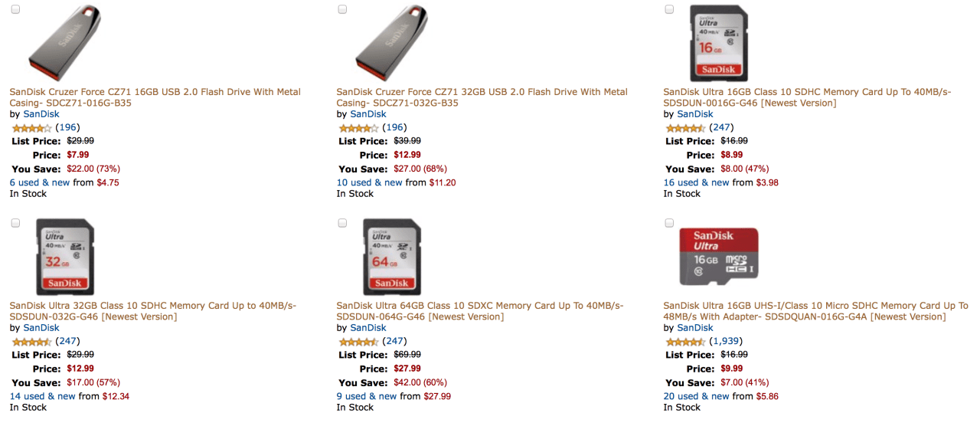
Task: Select the checkbox for the 64GB SDXC card
Action: [x=342, y=223]
